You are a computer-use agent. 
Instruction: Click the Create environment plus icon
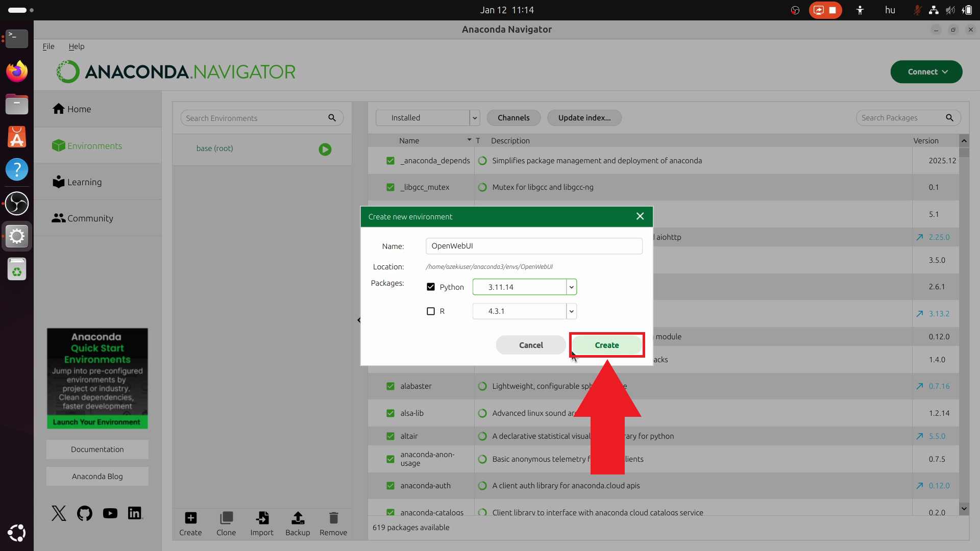click(190, 518)
